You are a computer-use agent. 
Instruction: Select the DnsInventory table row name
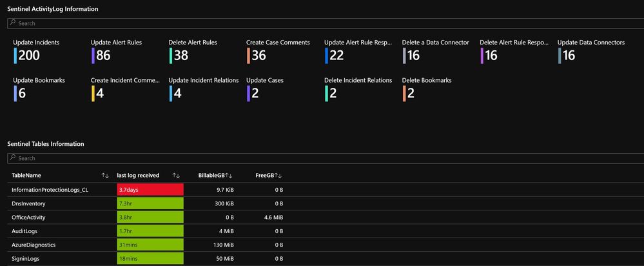(28, 203)
